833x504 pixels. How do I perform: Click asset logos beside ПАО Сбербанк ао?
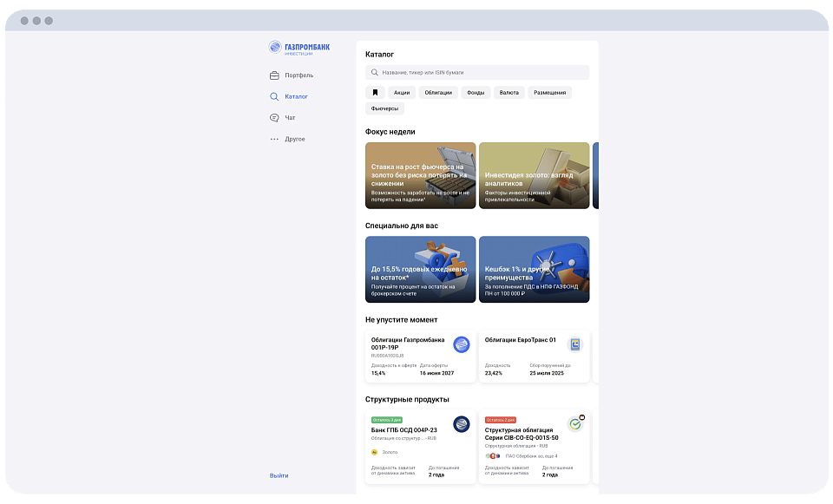pyautogui.click(x=493, y=456)
